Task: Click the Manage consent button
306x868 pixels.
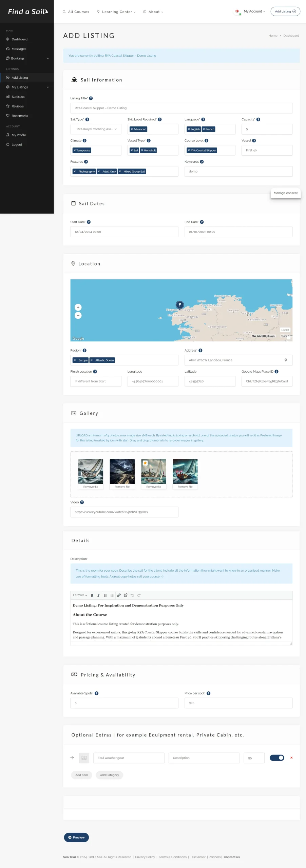Action: click(286, 193)
